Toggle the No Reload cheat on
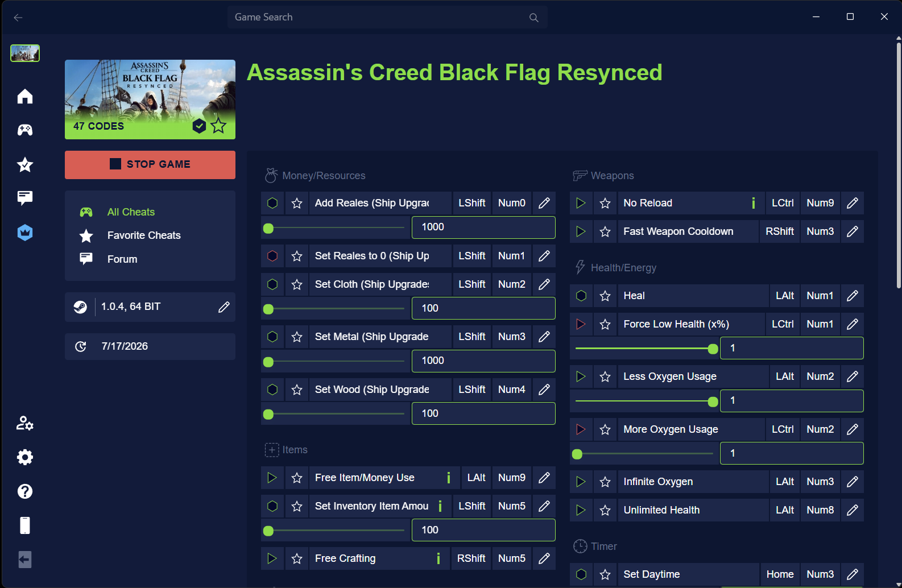The height and width of the screenshot is (588, 902). pos(581,203)
